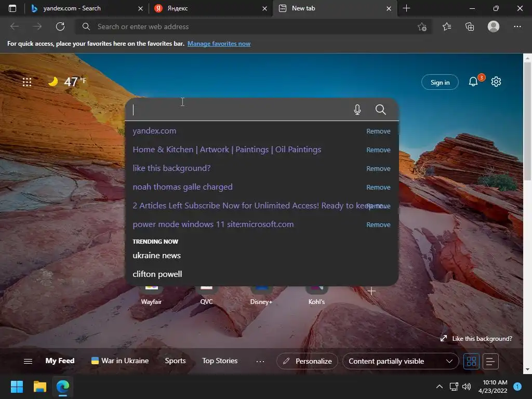
Task: Open the notifications bell icon
Action: tap(473, 82)
